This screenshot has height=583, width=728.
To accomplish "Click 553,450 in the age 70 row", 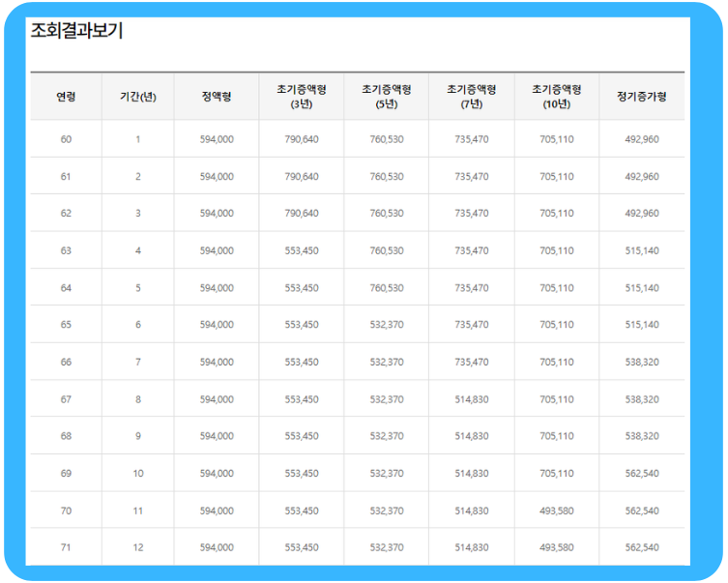I will coord(302,510).
